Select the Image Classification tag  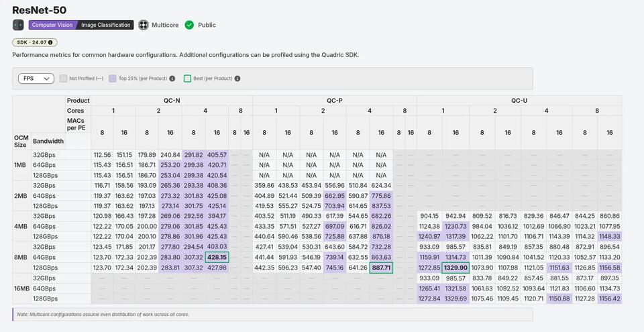point(105,25)
